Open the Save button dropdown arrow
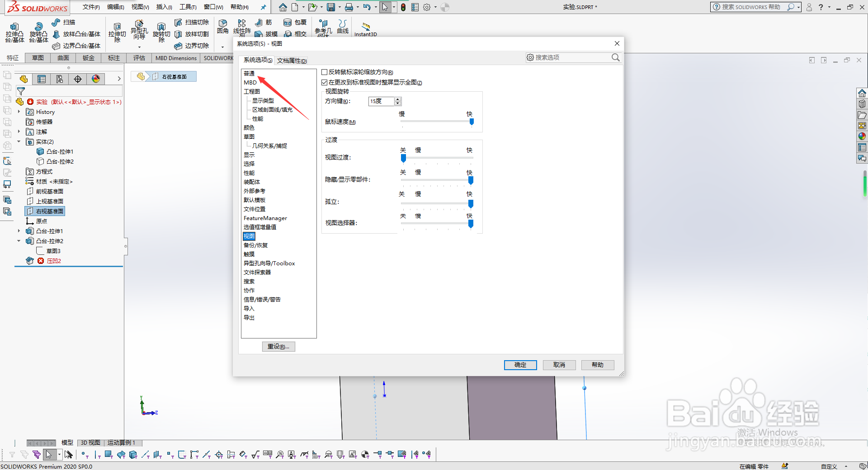 (x=339, y=7)
